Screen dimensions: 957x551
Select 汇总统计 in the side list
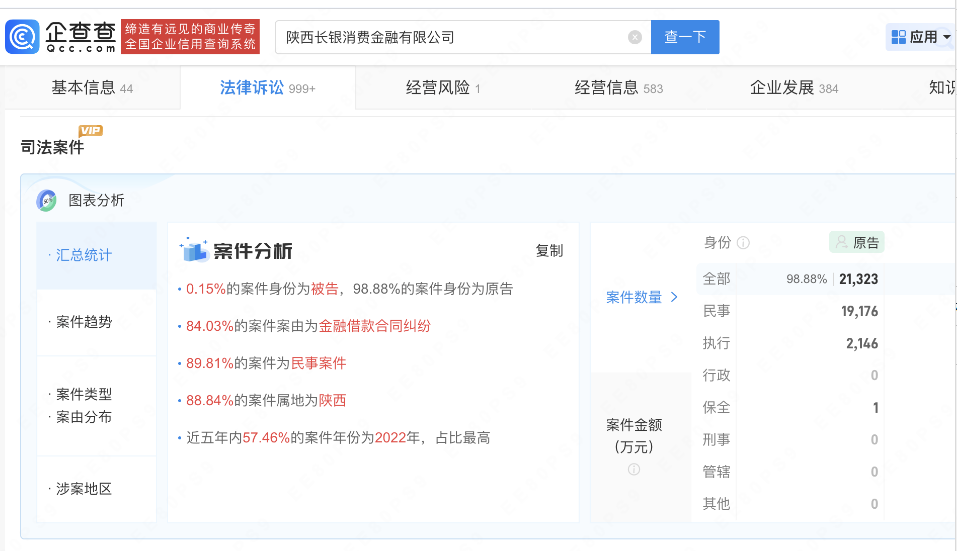tap(96, 255)
